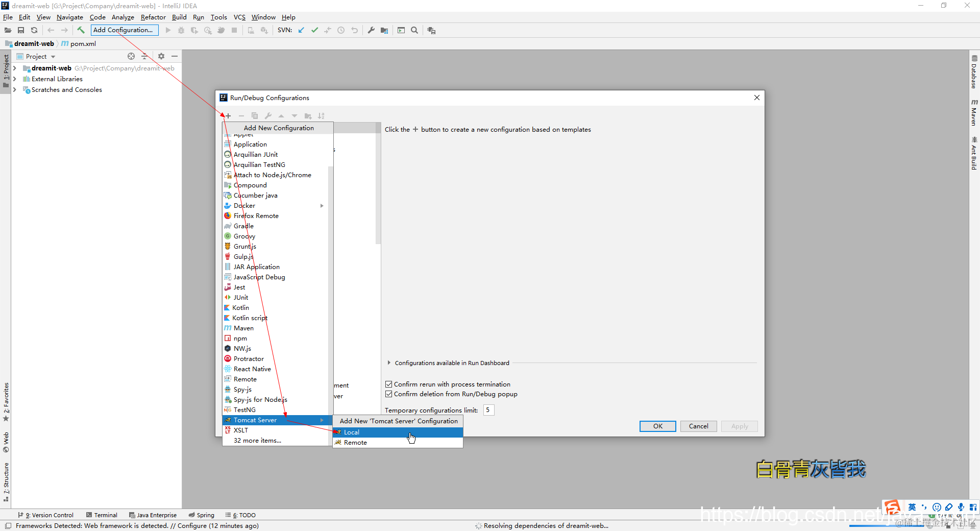
Task: Click the Copy Configuration icon in dialog
Action: pos(255,116)
